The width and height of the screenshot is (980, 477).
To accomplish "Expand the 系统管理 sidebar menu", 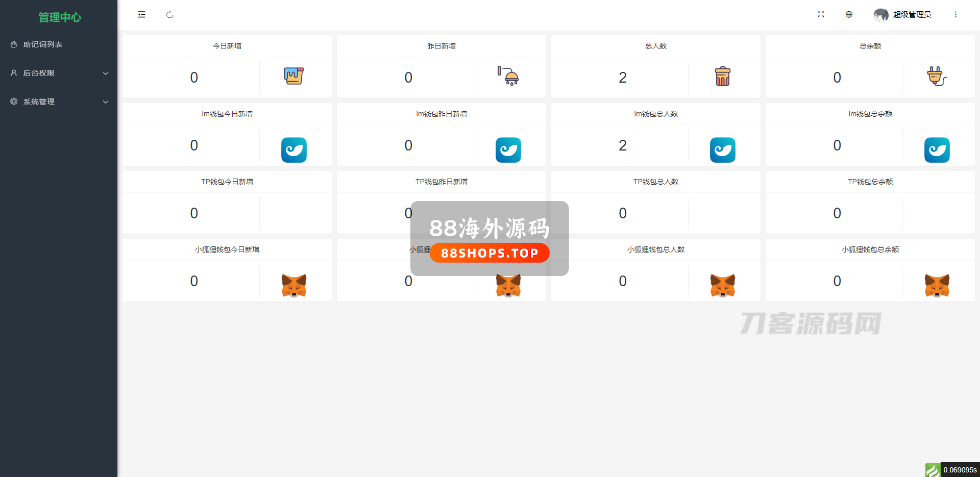I will (x=59, y=102).
